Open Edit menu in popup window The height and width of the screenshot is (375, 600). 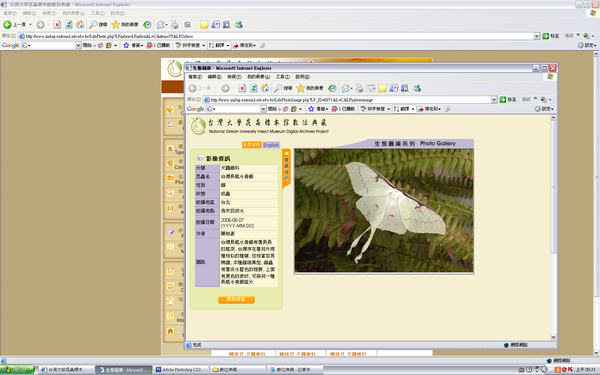[215, 77]
